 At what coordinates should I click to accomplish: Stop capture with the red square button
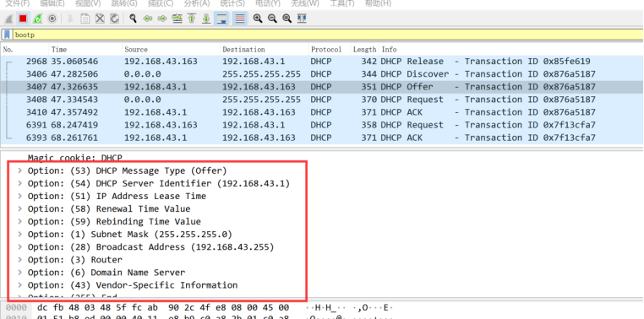pyautogui.click(x=23, y=19)
